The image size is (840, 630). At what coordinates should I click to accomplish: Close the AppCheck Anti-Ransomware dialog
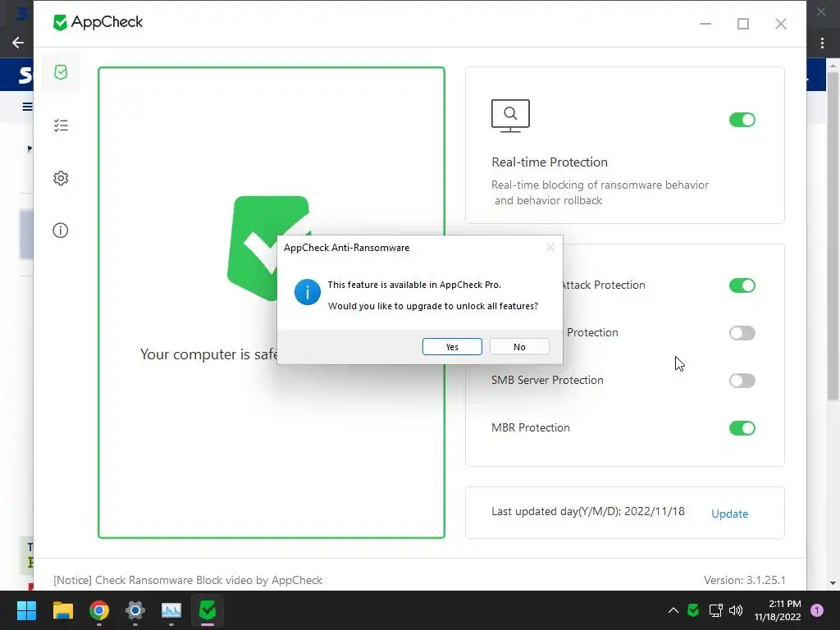tap(550, 247)
